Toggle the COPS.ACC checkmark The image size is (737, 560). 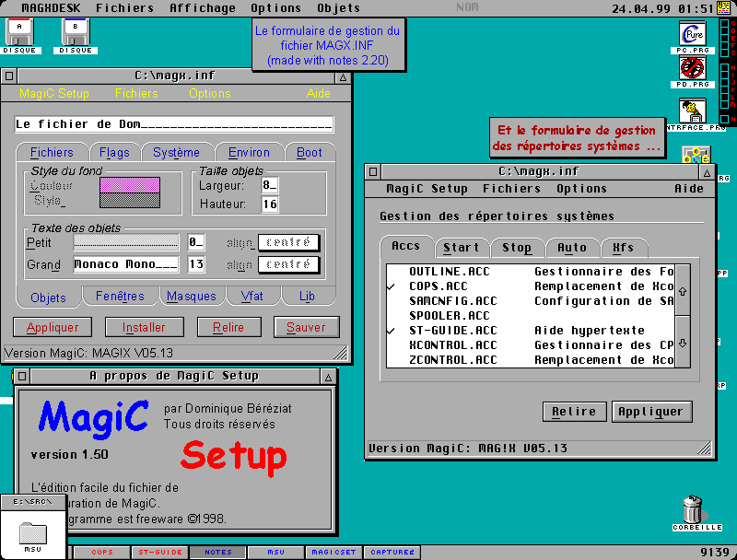pyautogui.click(x=391, y=286)
